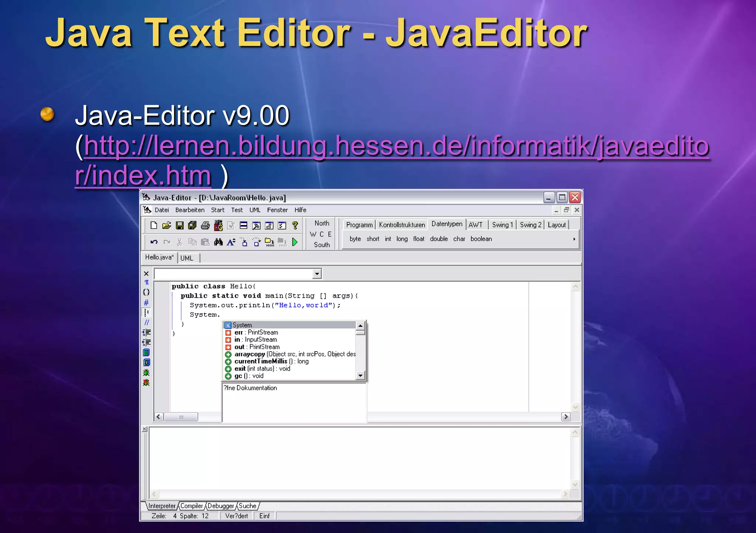Open search with the binoculars icon
The width and height of the screenshot is (756, 533).
click(x=219, y=242)
